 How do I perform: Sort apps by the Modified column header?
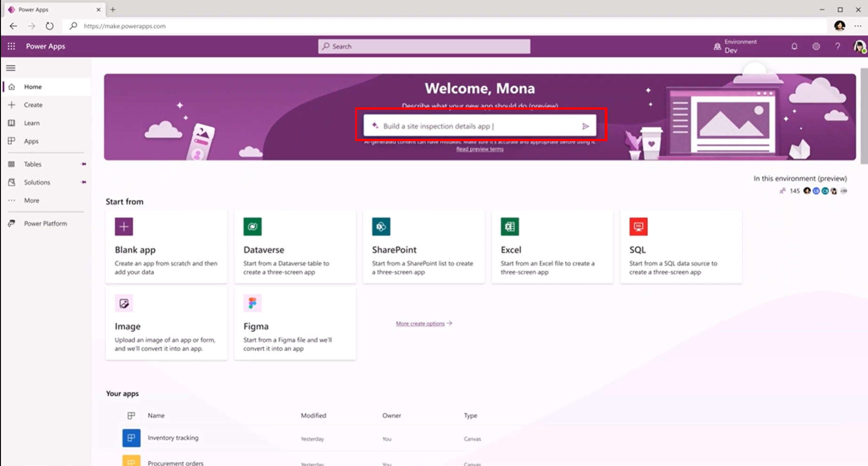pyautogui.click(x=313, y=416)
